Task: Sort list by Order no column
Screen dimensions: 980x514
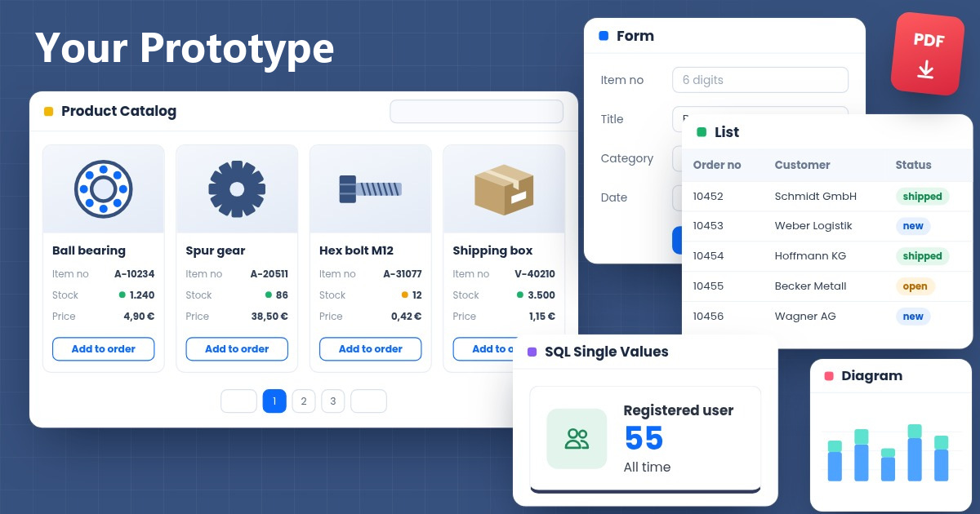Action: click(717, 165)
